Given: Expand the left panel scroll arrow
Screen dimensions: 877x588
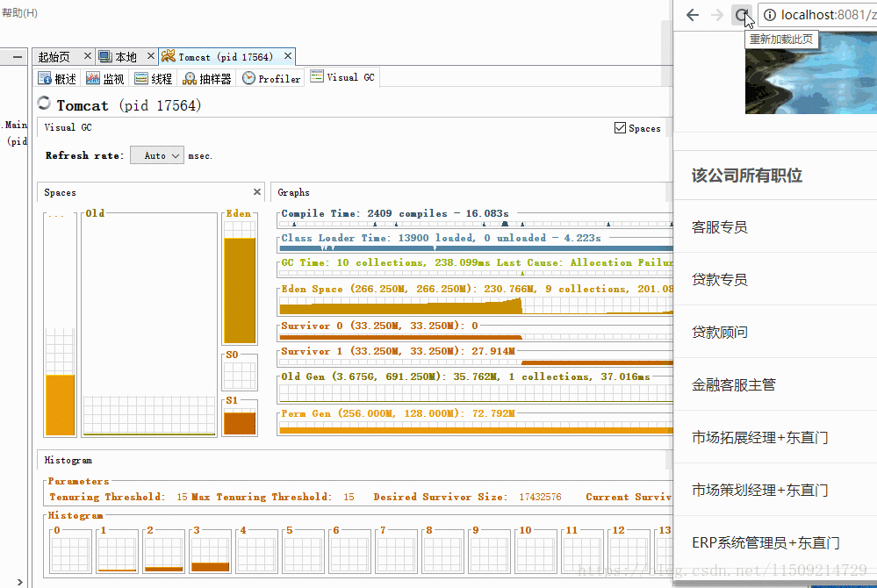Looking at the screenshot, I should 19,582.
